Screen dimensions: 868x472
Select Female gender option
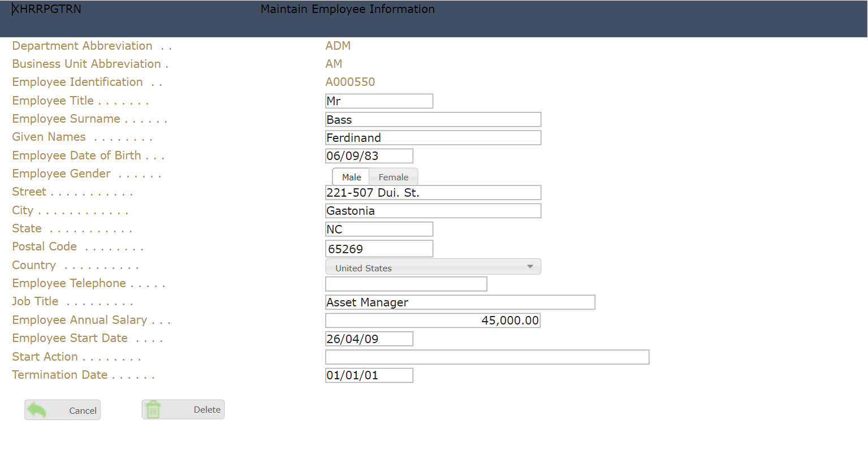click(393, 177)
